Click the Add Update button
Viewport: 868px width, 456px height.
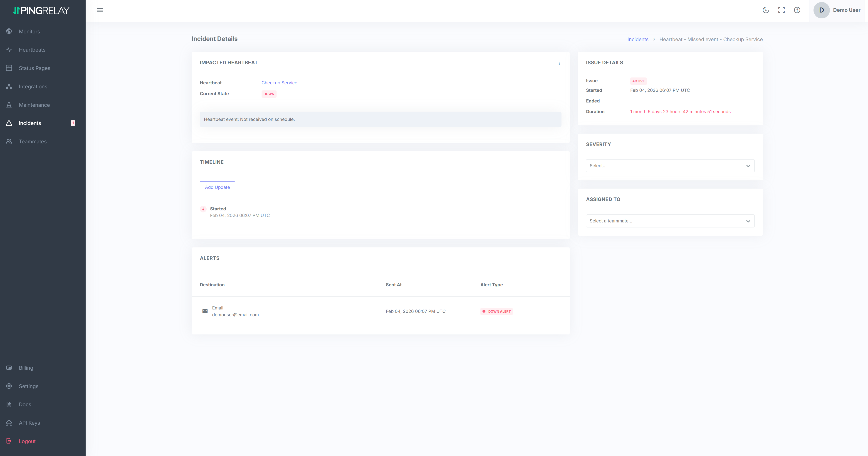tap(217, 187)
